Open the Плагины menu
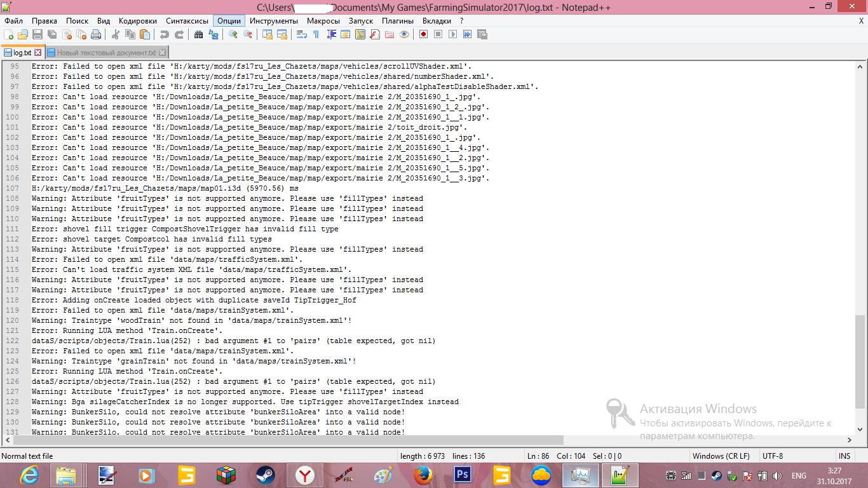This screenshot has height=488, width=868. 398,20
